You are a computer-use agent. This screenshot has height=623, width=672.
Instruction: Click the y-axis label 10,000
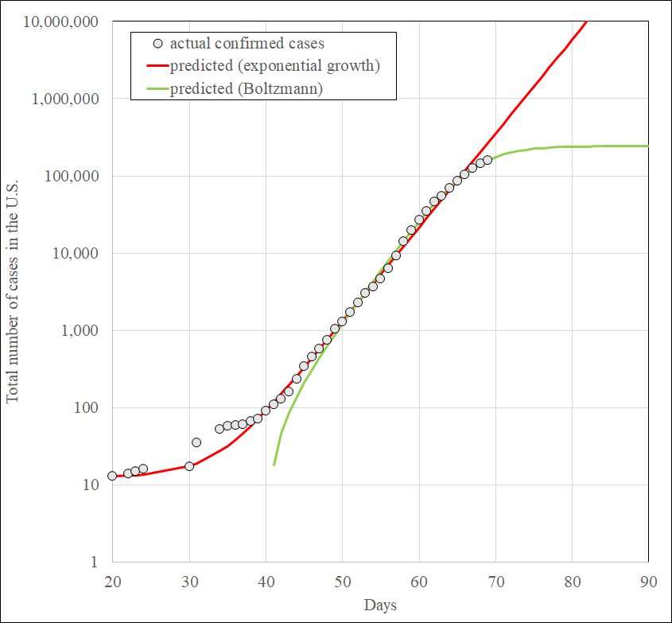pyautogui.click(x=76, y=253)
